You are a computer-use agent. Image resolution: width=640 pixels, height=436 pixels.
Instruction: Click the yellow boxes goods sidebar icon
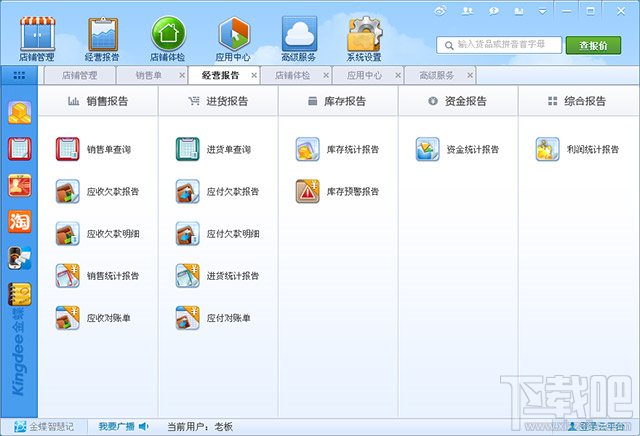coord(20,112)
